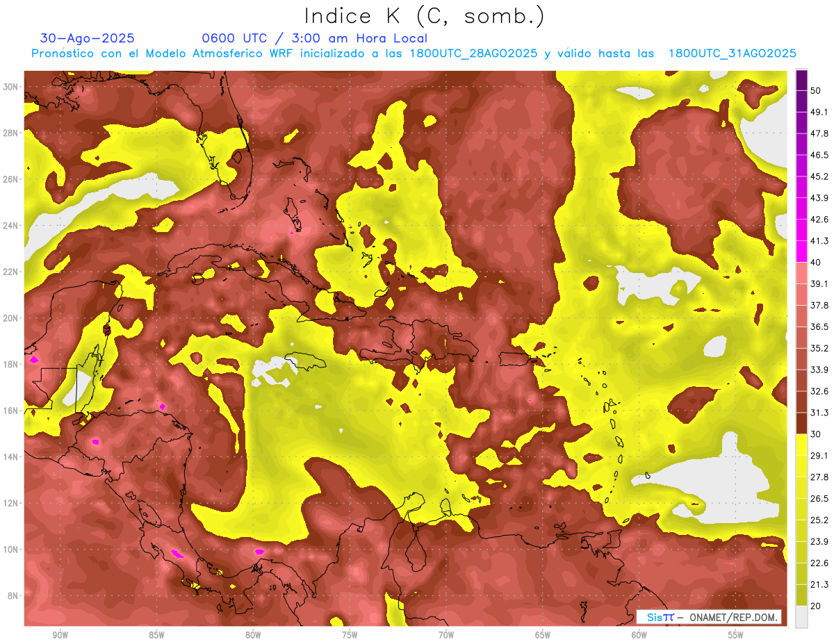Click the dark purple top legend swatch
The height and width of the screenshot is (644, 834).
click(801, 80)
